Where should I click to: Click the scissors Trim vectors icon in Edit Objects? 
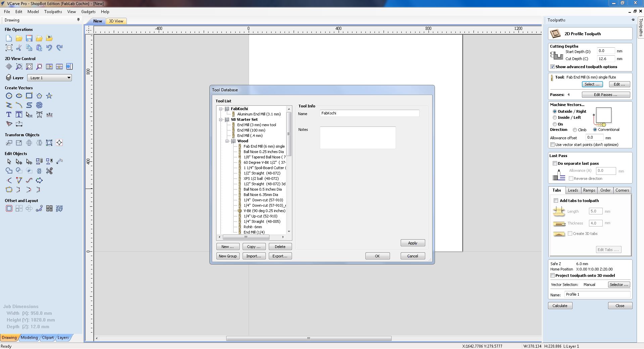pos(49,171)
